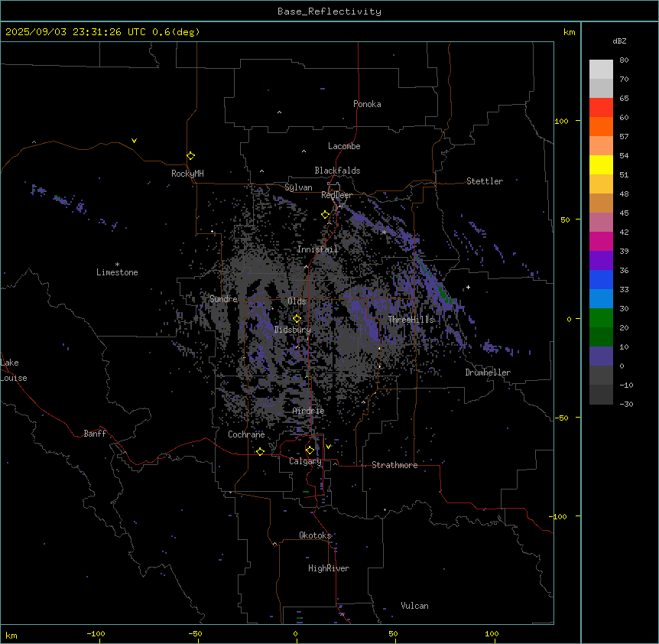Select the Strathmore label
Viewport: 659px width, 644px height.
394,465
